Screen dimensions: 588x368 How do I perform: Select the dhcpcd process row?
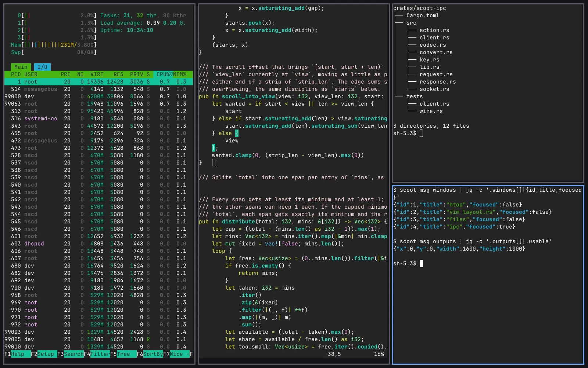98,244
